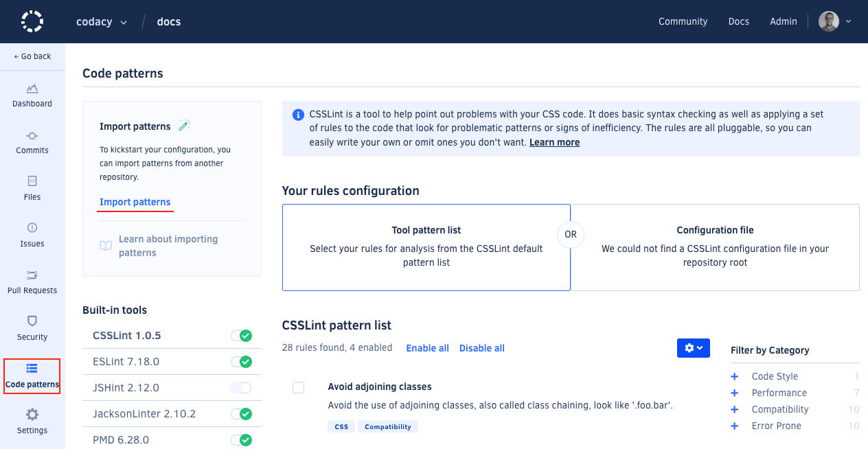Open the Files section
Screen dimensions: 868x449
[32, 189]
